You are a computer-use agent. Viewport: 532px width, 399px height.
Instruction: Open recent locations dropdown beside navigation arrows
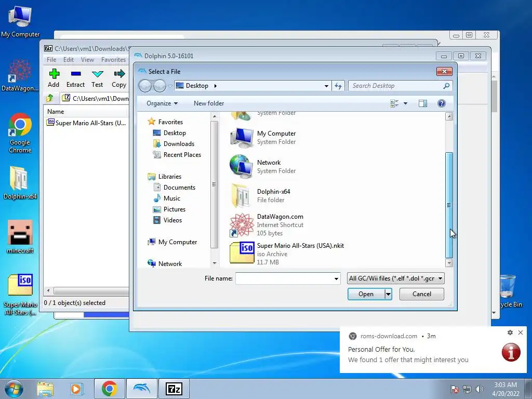[x=170, y=86]
